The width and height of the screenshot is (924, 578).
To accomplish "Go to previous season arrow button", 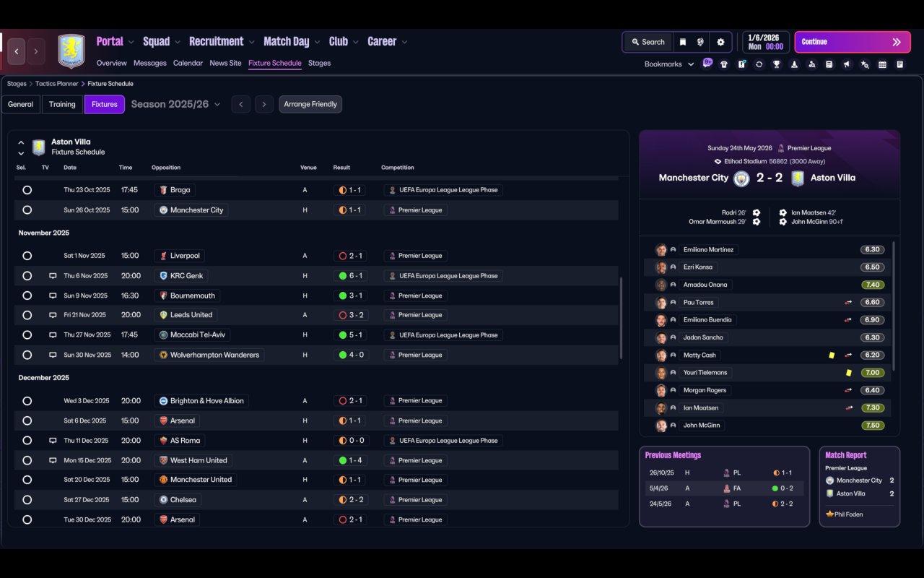I will pyautogui.click(x=241, y=104).
